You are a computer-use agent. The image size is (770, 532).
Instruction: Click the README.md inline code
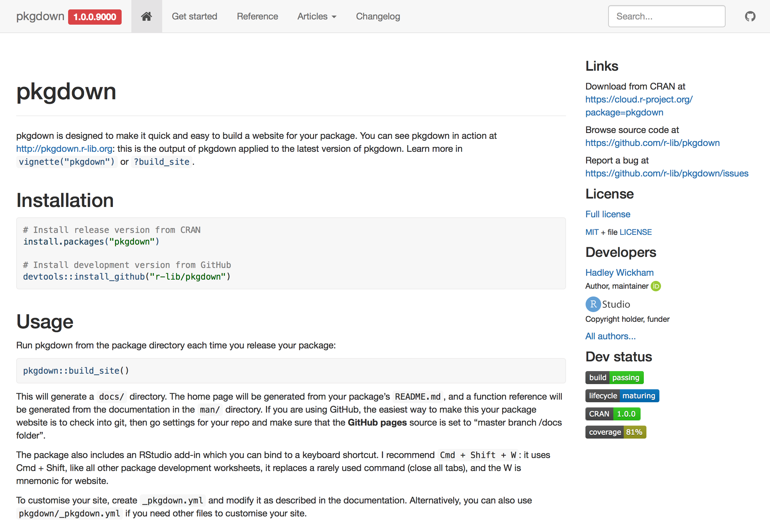point(418,396)
